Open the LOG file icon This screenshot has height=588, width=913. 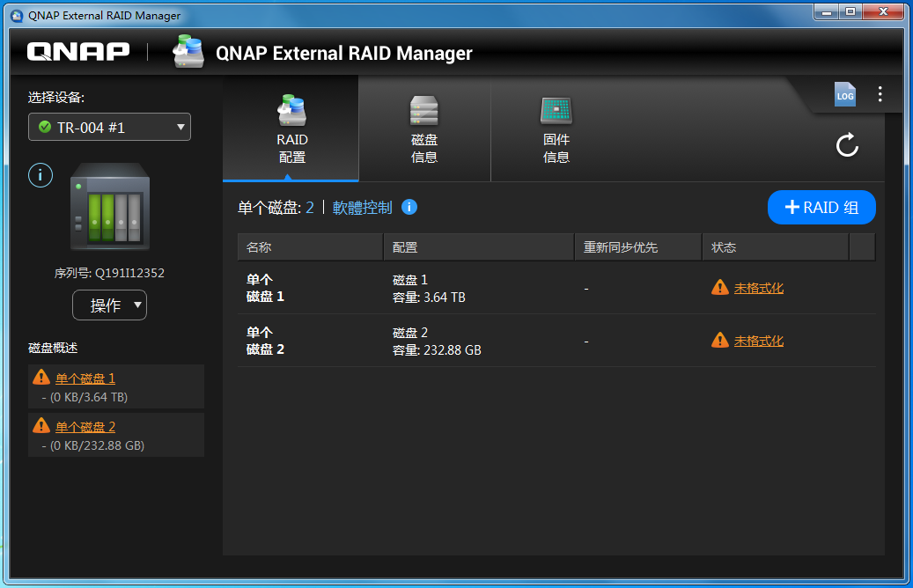click(845, 93)
